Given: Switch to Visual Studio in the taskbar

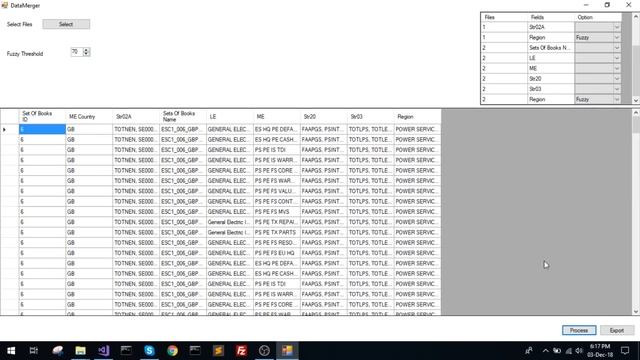Looking at the screenshot, I should pos(103,351).
